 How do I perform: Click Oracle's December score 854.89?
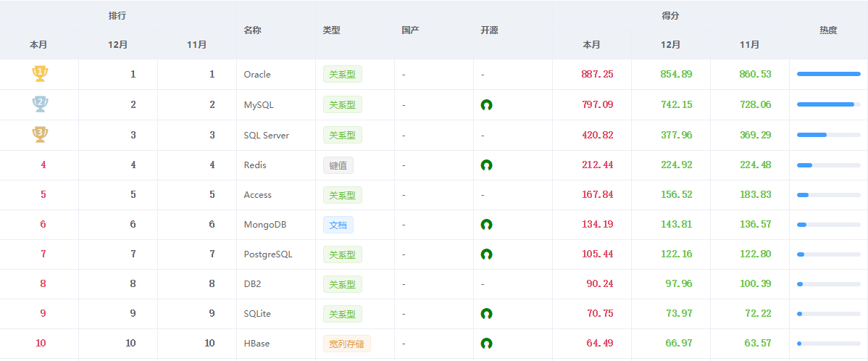coord(677,74)
